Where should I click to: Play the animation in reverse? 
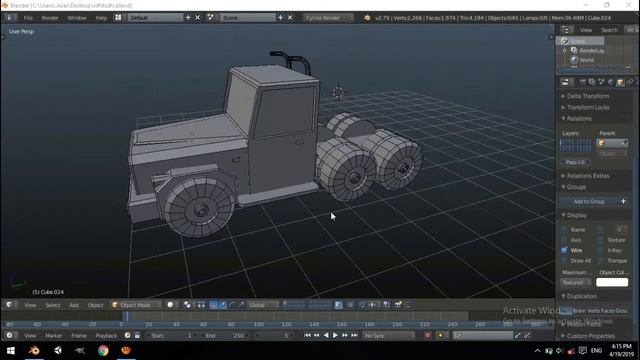pyautogui.click(x=326, y=335)
